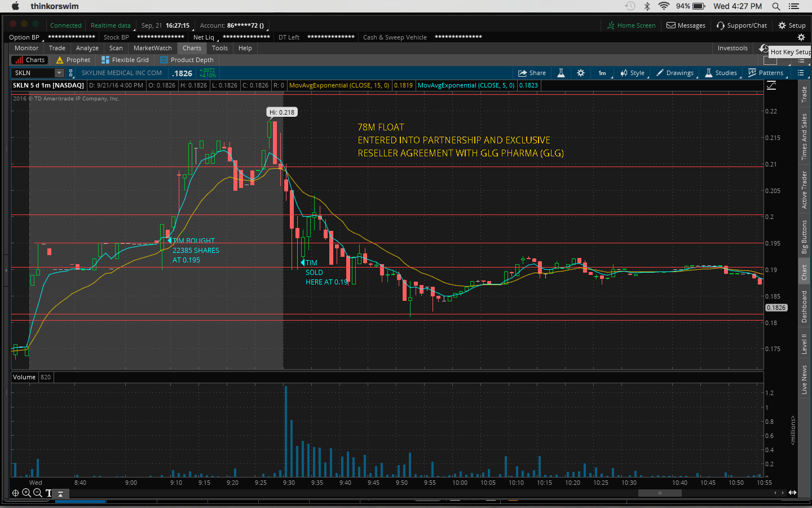Open the Live News side tab
This screenshot has width=812, height=508.
[x=804, y=379]
